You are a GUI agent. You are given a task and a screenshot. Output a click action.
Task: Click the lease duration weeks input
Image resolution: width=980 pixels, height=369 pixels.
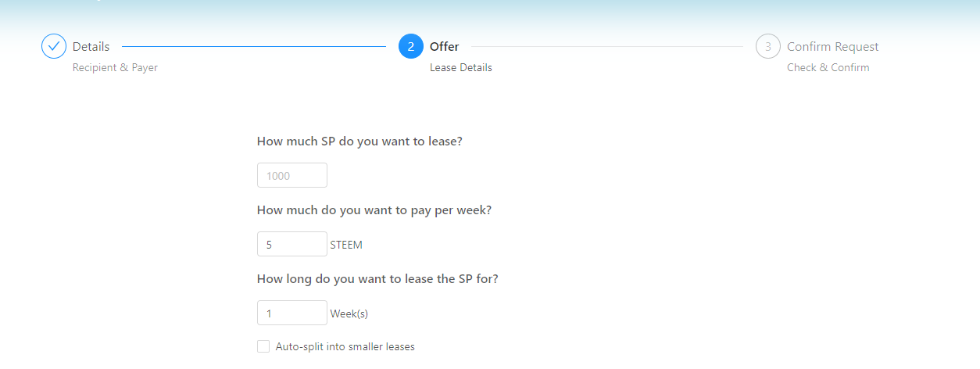292,313
